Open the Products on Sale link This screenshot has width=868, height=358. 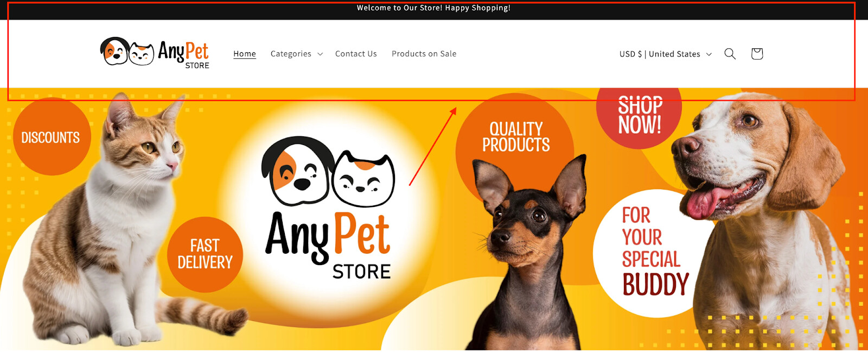pyautogui.click(x=424, y=54)
